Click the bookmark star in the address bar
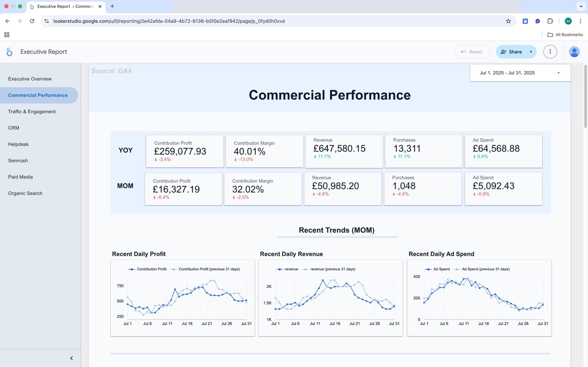The image size is (588, 367). pyautogui.click(x=508, y=21)
